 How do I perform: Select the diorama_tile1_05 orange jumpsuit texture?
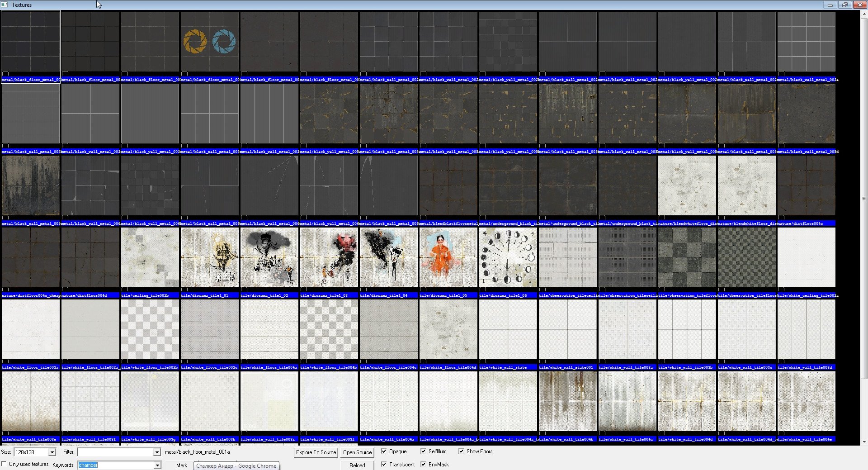coord(448,257)
